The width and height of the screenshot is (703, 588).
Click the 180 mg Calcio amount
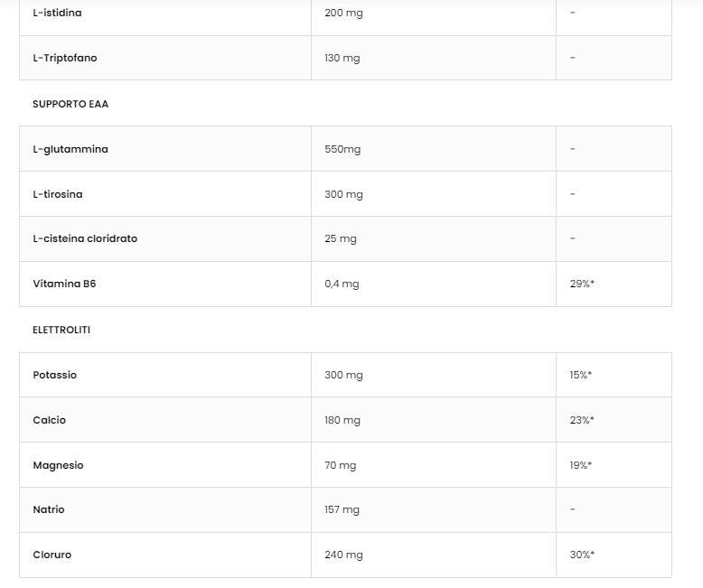[x=342, y=420]
